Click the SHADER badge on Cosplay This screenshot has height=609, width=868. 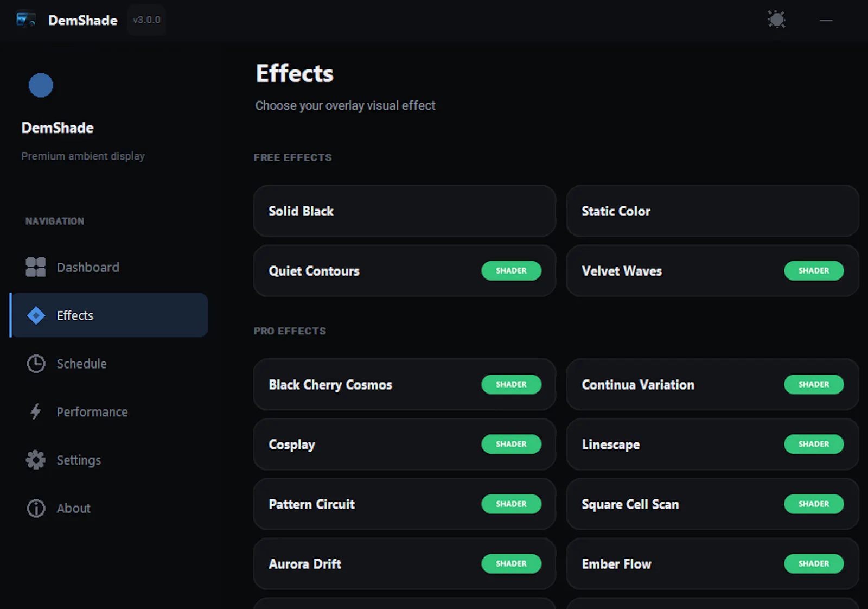coord(511,444)
